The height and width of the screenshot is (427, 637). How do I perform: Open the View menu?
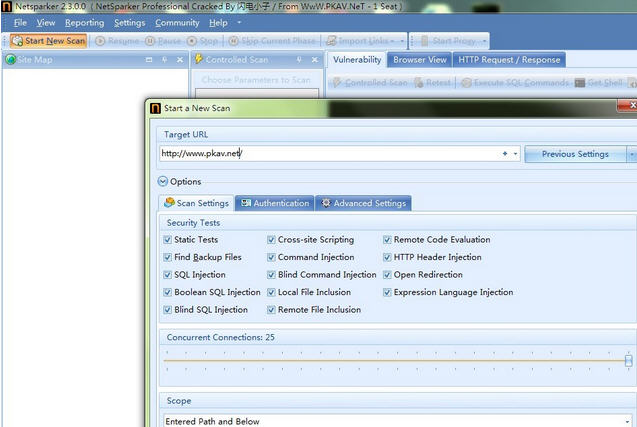coord(46,23)
